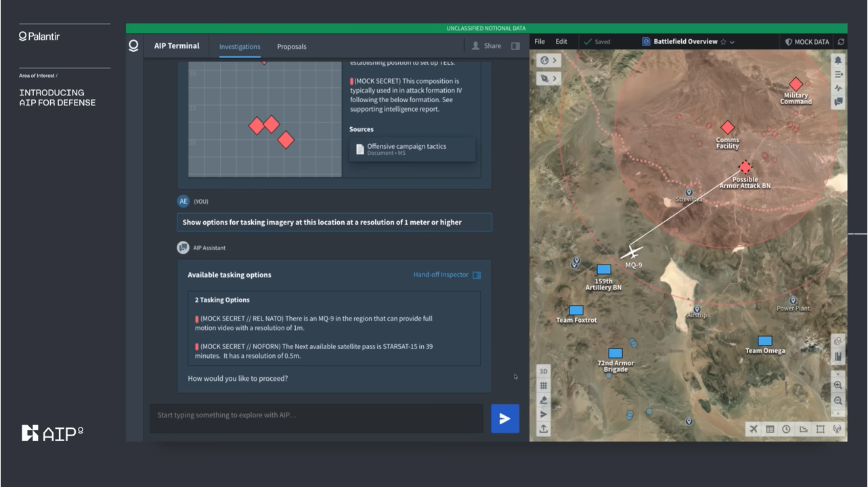Switch to the Proposals tab
Viewport: 868px width, 487px height.
pos(292,47)
